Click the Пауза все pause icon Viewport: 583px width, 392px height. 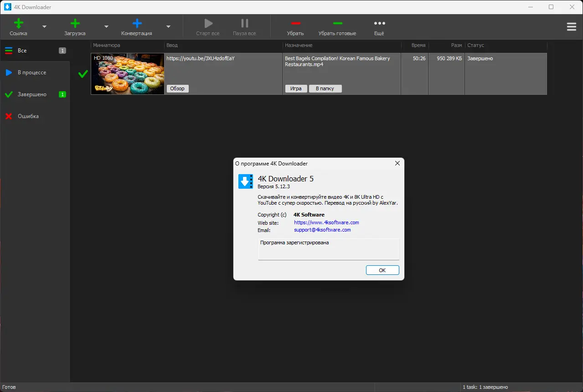[245, 23]
